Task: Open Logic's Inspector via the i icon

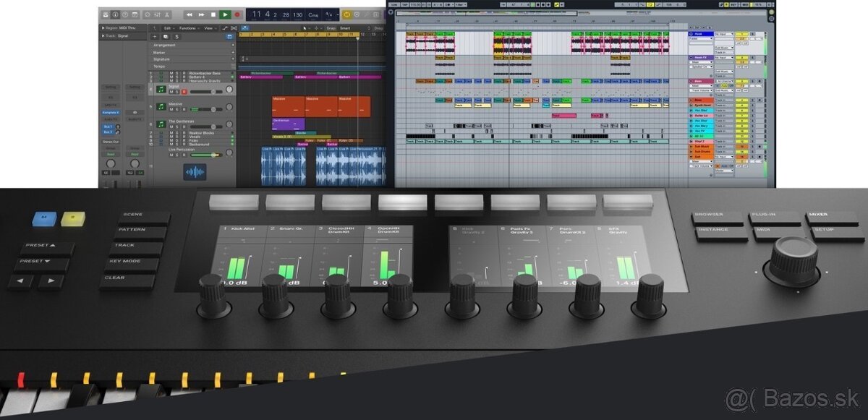Action: click(x=116, y=14)
